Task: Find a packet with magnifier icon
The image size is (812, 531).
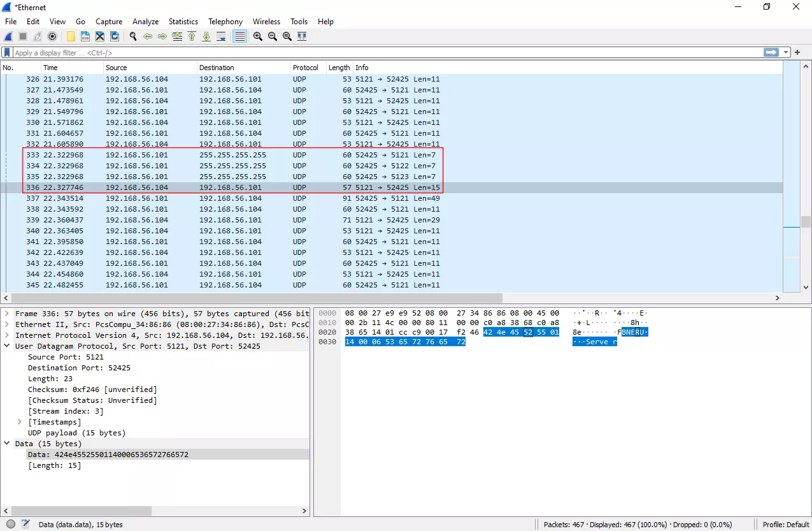Action: coord(133,36)
